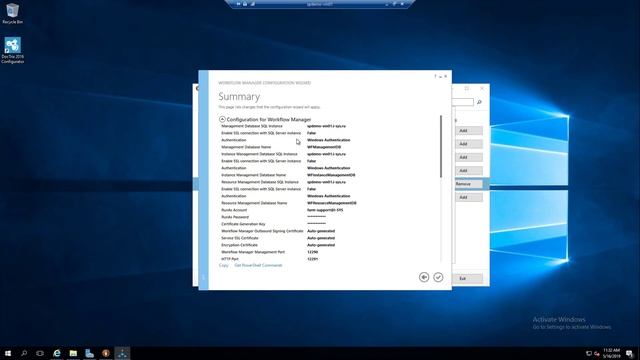
Task: Click the fourth Add button above Remove
Action: tap(469, 171)
